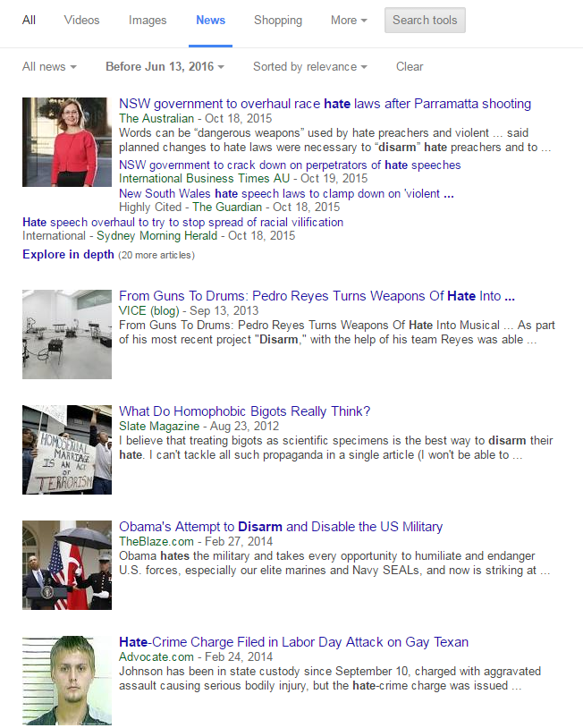Select the Shopping tab
Screen dimensions: 583x728
(x=277, y=20)
